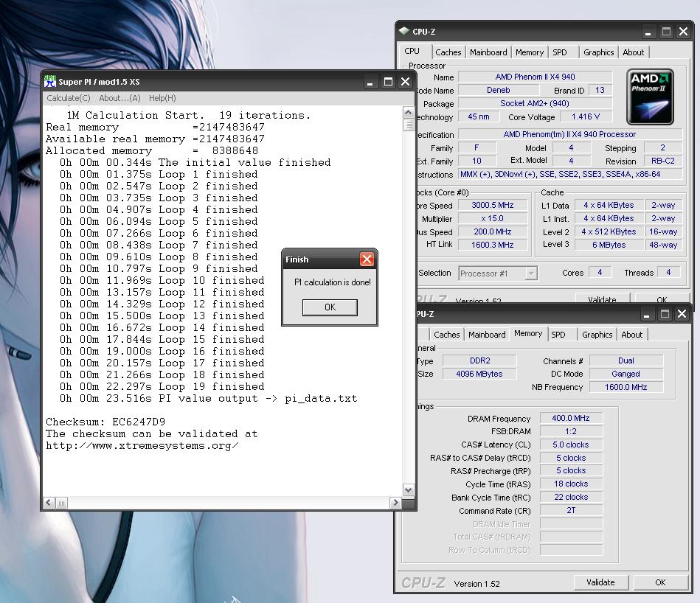This screenshot has width=700, height=603.
Task: Click the Core Speed value 3000.5 MHz
Action: point(493,205)
